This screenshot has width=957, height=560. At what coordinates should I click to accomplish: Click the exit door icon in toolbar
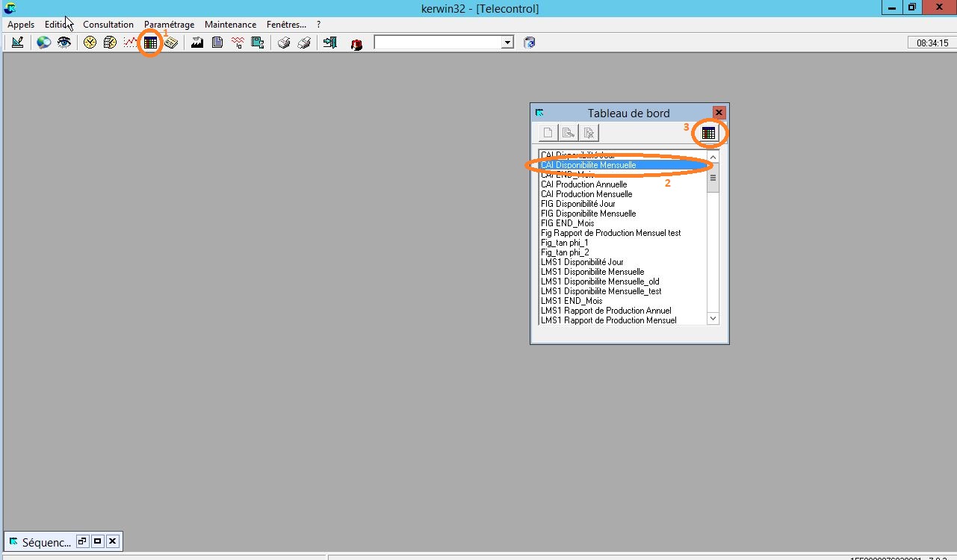pos(329,43)
